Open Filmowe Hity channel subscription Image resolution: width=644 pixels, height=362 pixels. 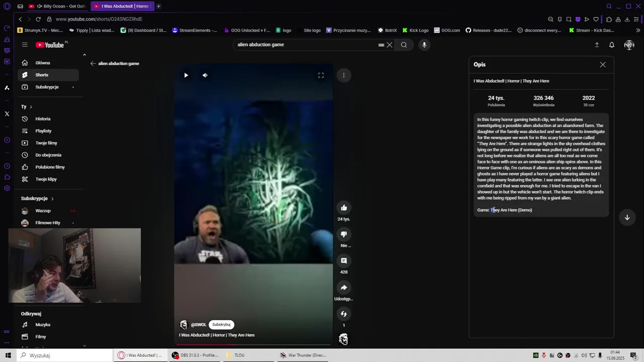click(48, 223)
